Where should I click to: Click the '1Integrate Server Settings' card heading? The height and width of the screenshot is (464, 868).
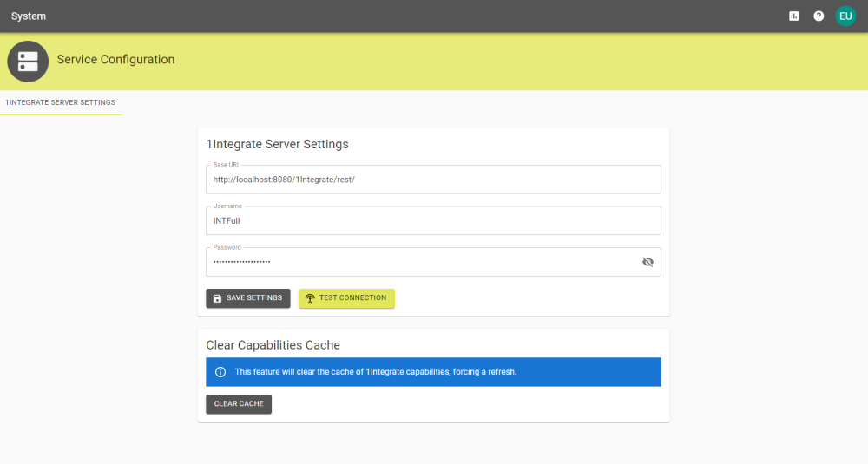click(278, 144)
